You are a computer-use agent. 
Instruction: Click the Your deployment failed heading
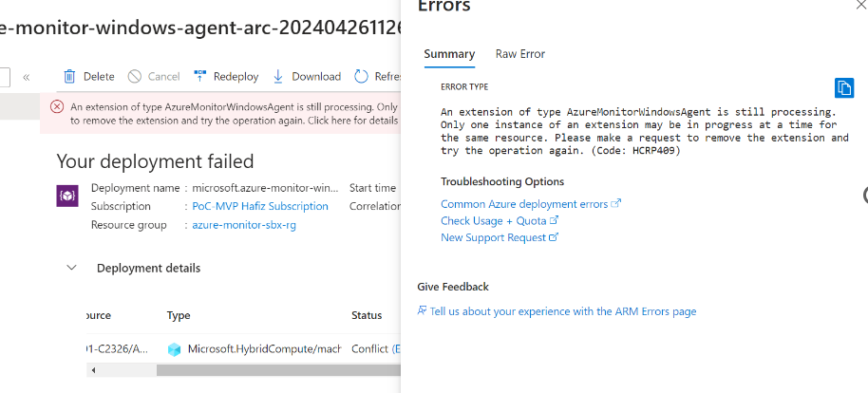(155, 161)
